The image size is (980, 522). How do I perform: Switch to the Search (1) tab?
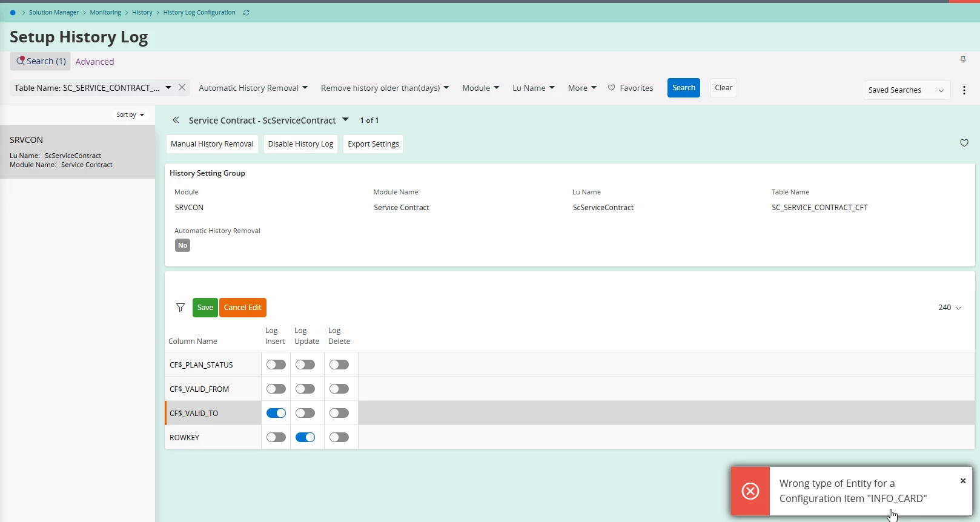pos(41,61)
